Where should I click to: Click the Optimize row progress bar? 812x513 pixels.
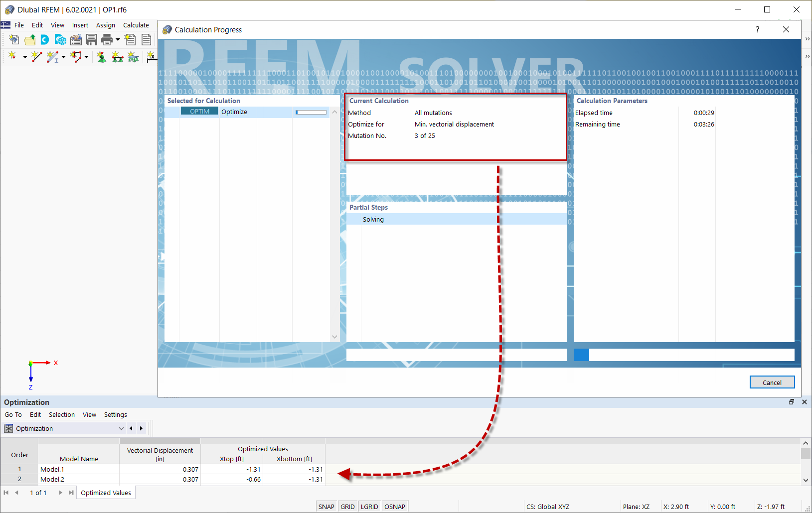click(x=311, y=112)
